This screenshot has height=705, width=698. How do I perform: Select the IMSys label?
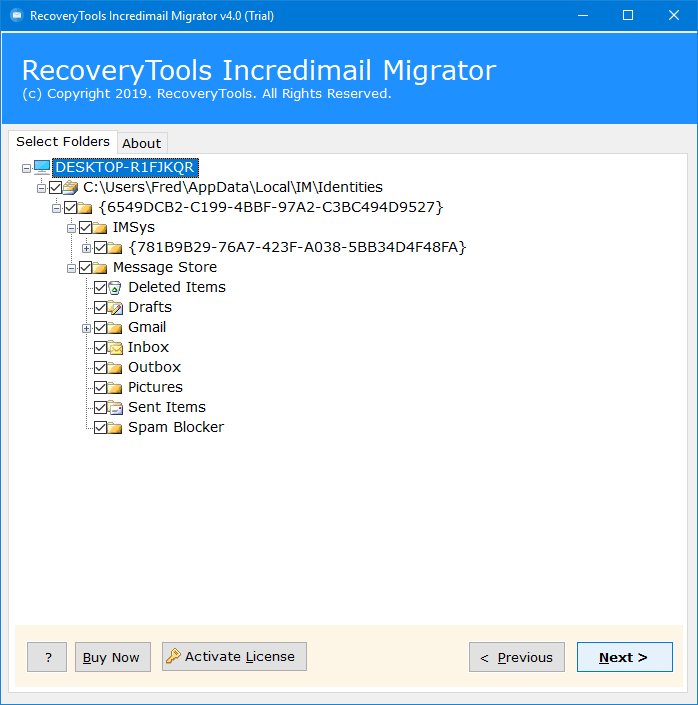134,228
